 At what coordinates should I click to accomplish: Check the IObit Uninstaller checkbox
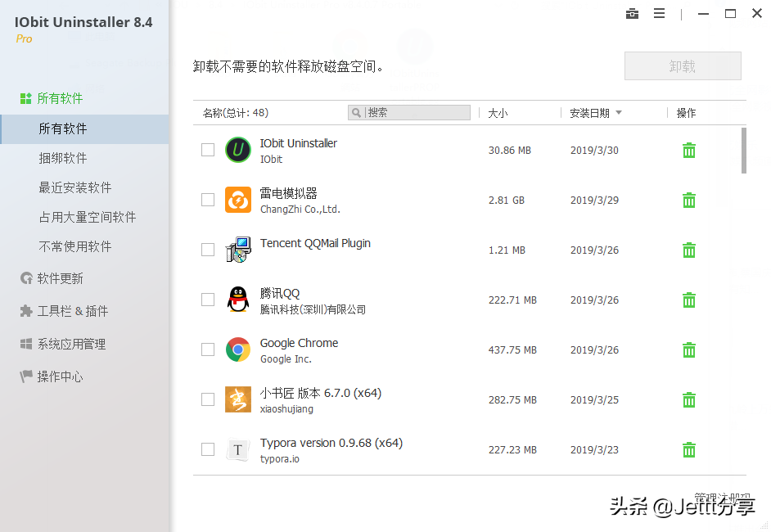[x=208, y=150]
